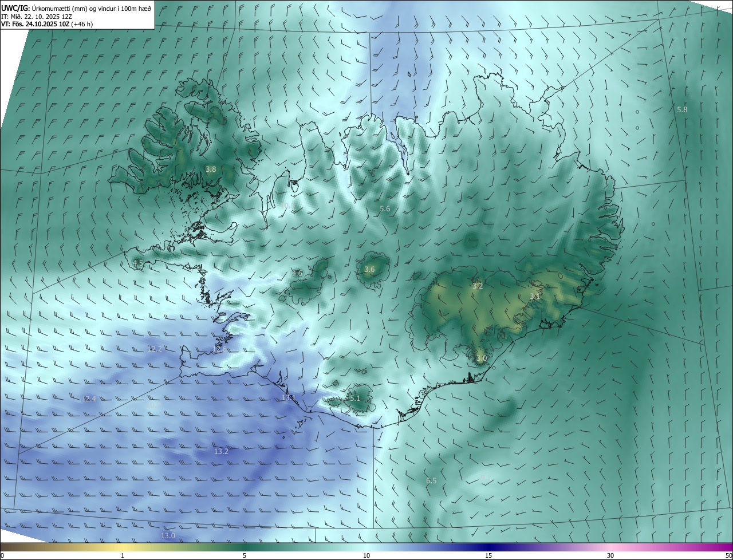Click the 12.6 value label
733x560 pixels.
[220, 349]
